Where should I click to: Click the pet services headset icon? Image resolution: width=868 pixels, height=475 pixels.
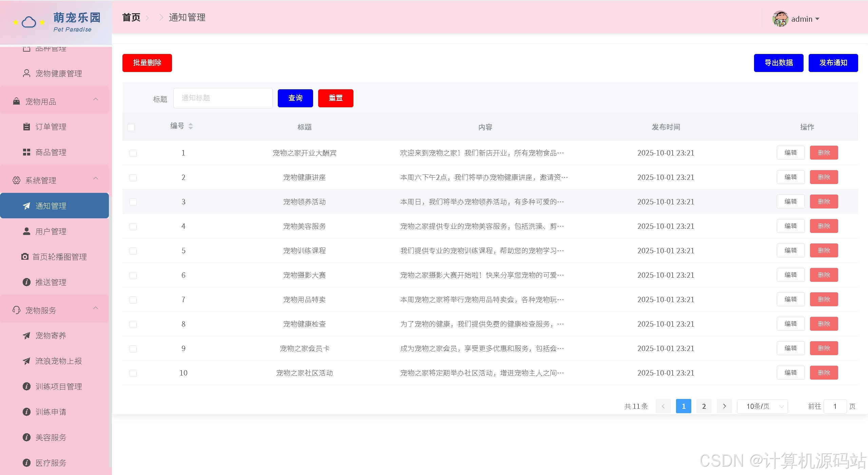pos(16,310)
